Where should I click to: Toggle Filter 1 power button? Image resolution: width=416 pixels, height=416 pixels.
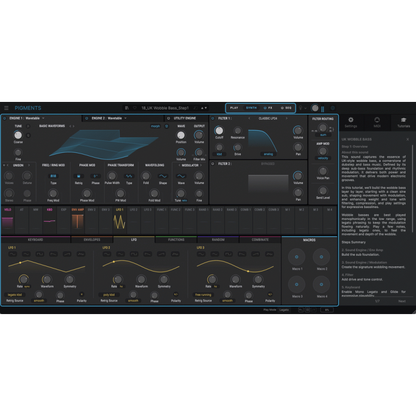[x=213, y=118]
